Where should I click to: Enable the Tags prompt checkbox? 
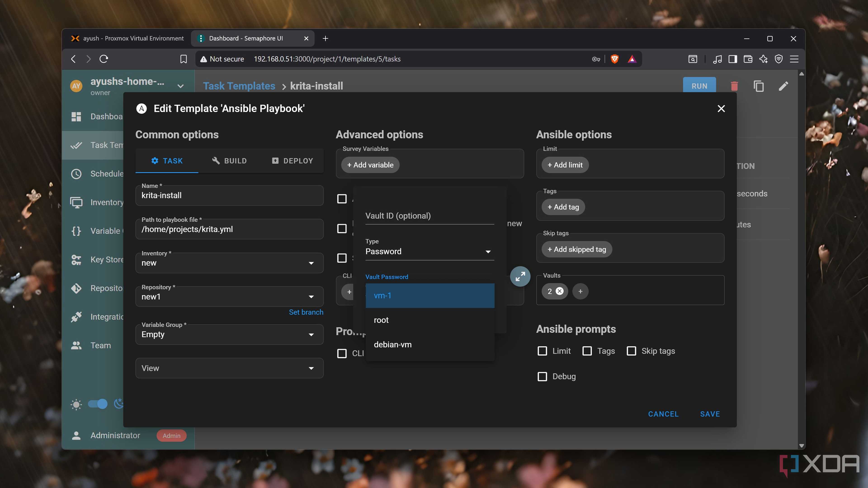click(x=587, y=351)
